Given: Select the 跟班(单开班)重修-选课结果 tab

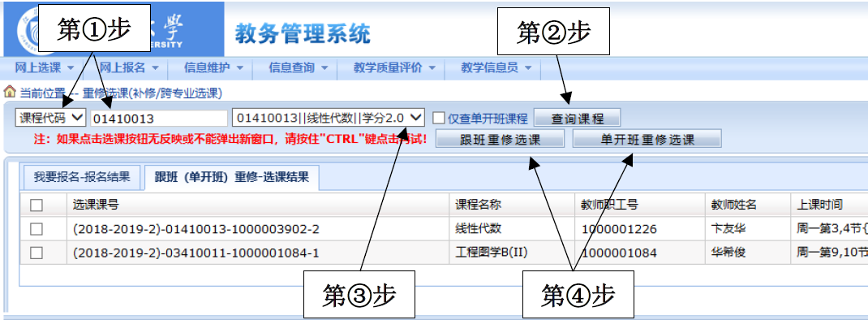Looking at the screenshot, I should pyautogui.click(x=231, y=177).
